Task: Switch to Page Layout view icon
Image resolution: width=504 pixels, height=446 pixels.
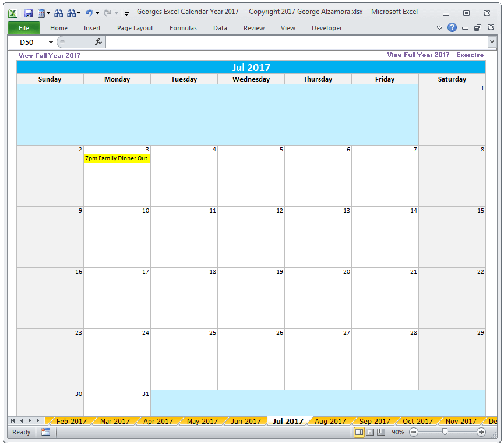Action: point(371,432)
